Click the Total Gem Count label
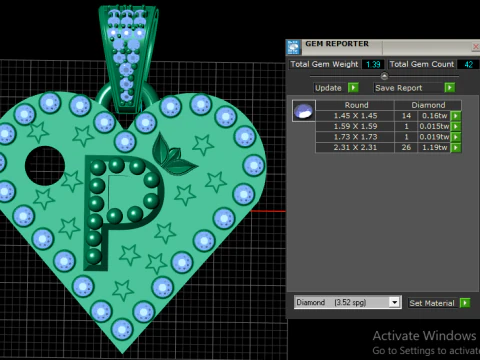The height and width of the screenshot is (360, 480). [x=422, y=64]
